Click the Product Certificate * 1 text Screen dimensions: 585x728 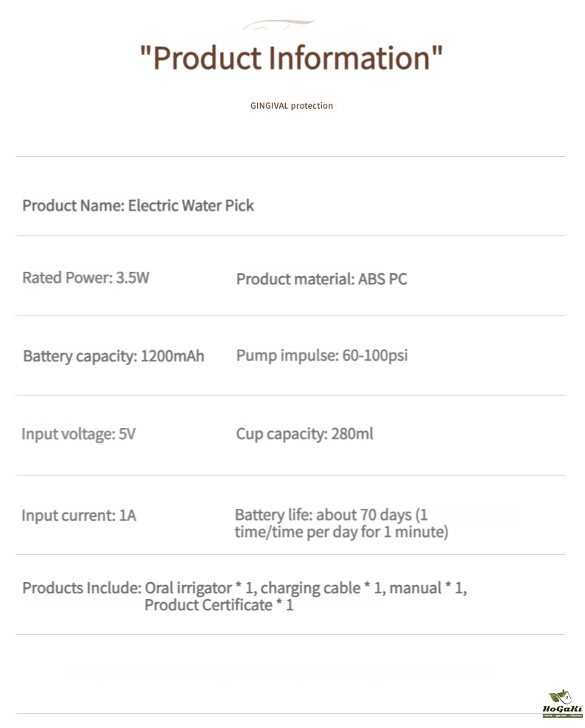point(219,605)
